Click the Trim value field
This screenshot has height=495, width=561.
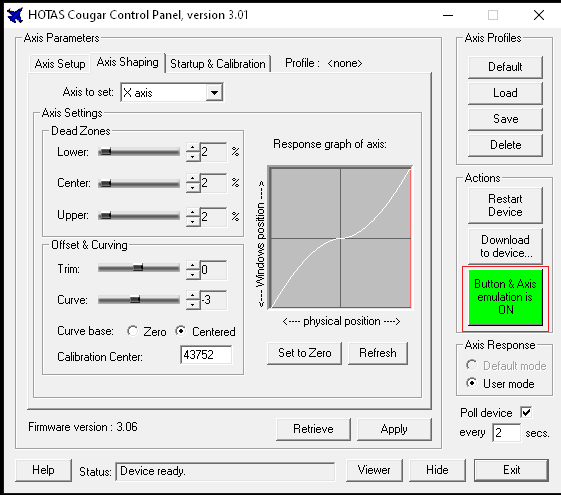click(x=213, y=270)
